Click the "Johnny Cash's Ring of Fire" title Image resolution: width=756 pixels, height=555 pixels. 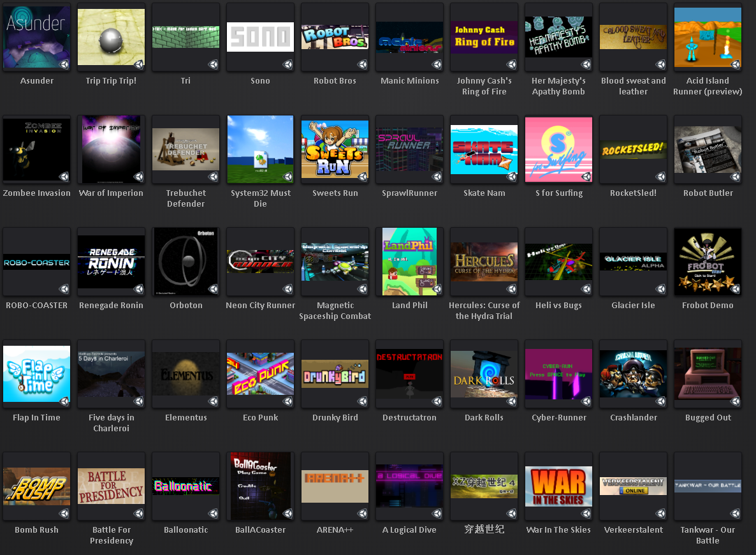tap(484, 86)
